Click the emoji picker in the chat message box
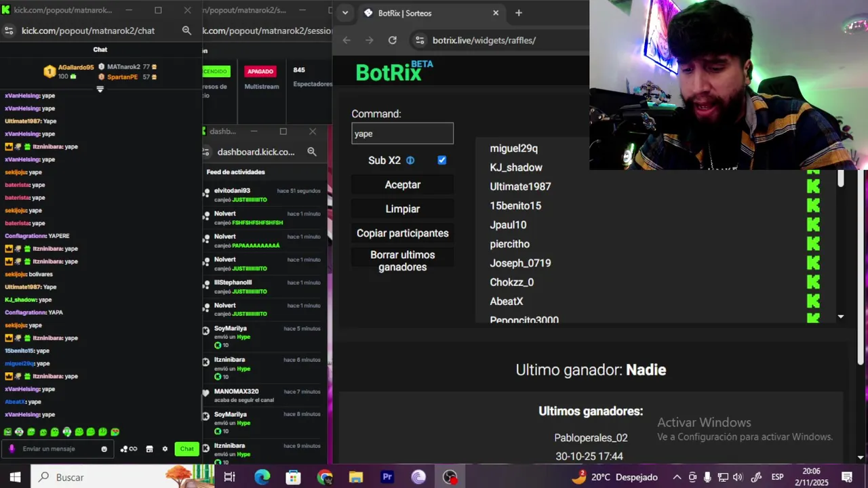This screenshot has height=488, width=868. [x=104, y=449]
